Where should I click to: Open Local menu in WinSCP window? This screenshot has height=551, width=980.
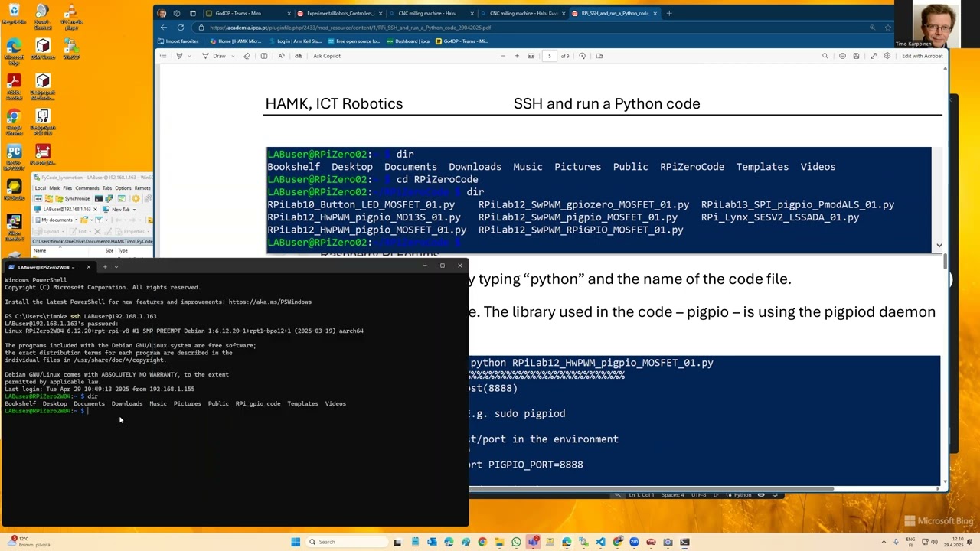click(x=41, y=188)
